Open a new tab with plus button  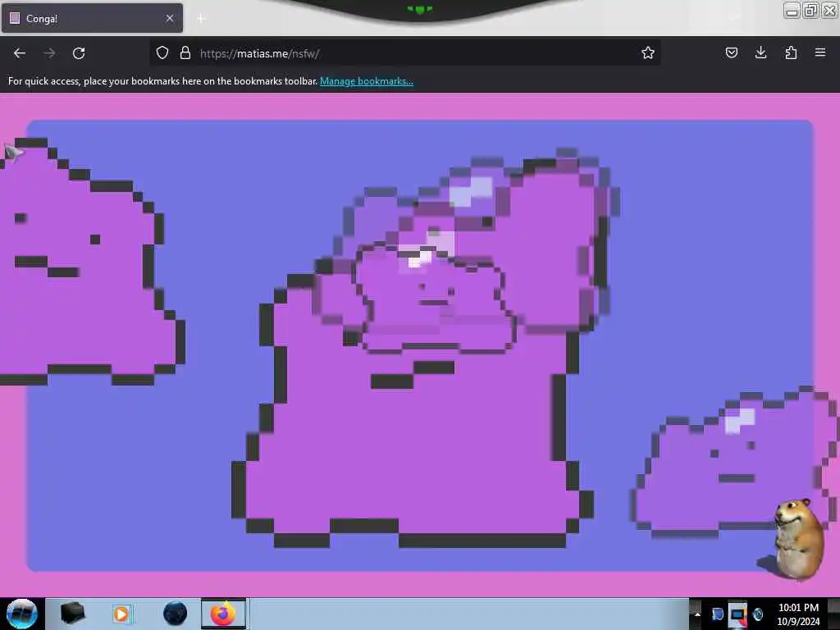click(x=201, y=19)
